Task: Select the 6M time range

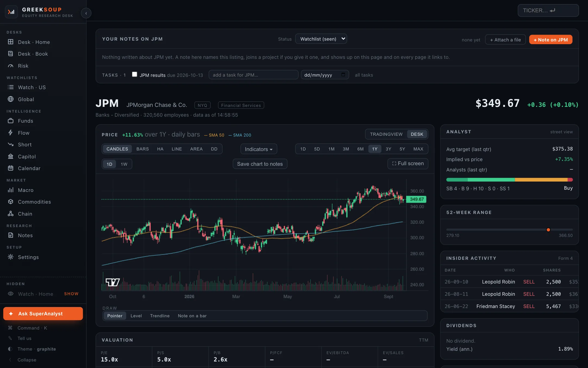Action: (x=360, y=149)
